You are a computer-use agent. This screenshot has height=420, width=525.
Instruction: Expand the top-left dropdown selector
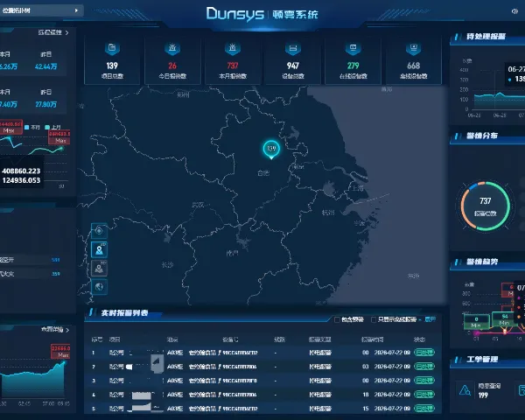(x=40, y=10)
